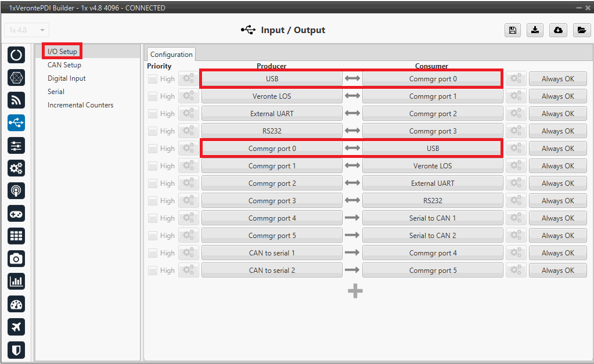Click the save configuration disk icon
Screen dimensions: 594x364
tap(513, 30)
